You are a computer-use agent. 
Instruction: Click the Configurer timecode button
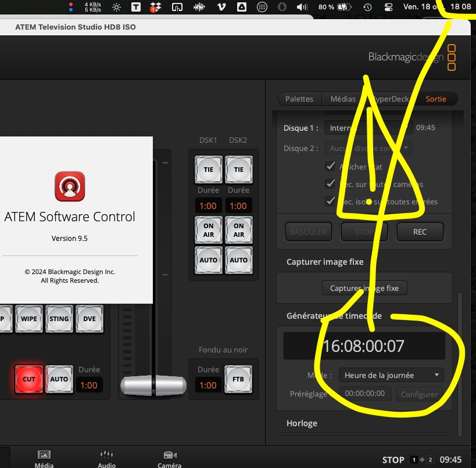419,394
